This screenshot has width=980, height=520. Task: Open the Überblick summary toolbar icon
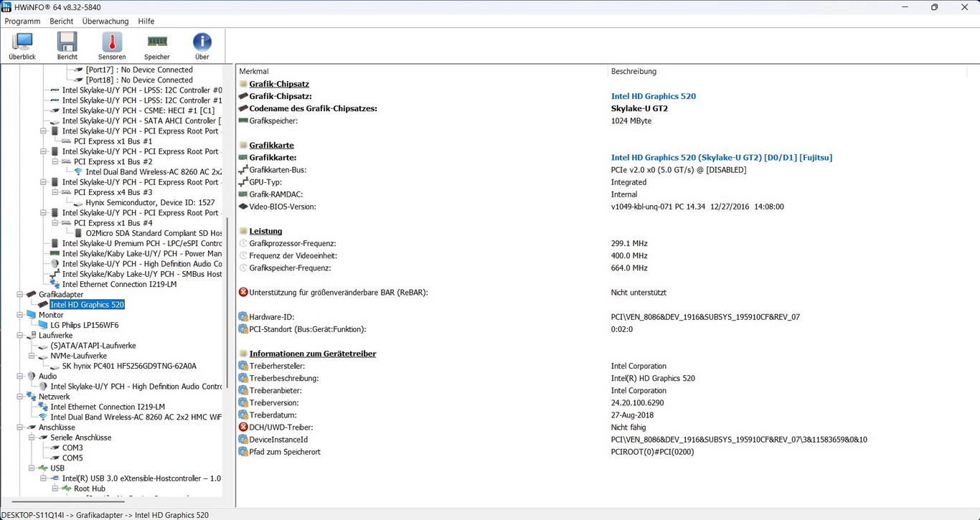(x=22, y=46)
